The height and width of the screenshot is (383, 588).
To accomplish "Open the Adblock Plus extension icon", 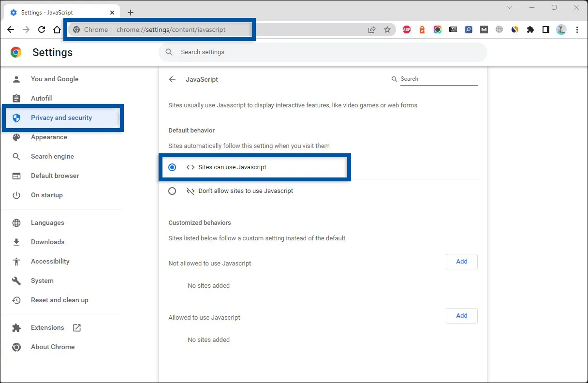I will click(x=407, y=29).
